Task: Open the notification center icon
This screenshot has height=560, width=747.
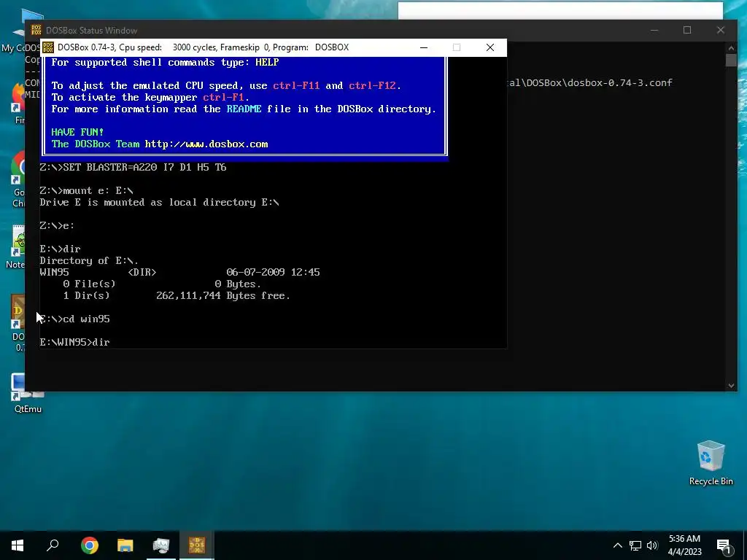Action: (724, 546)
